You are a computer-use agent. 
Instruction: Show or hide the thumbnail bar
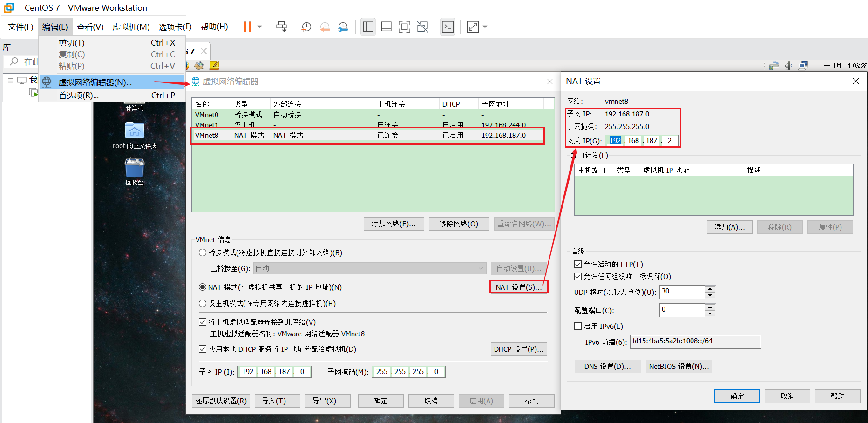pos(386,27)
